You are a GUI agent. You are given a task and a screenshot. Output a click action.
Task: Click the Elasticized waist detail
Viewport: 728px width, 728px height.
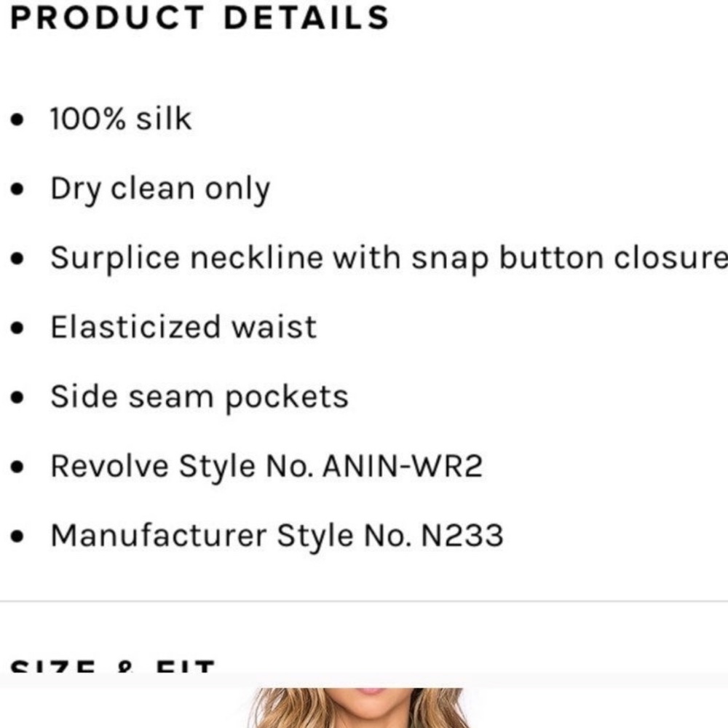point(183,327)
